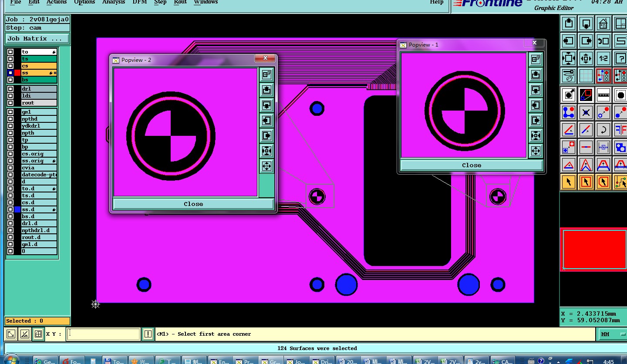Open the DFM menu

click(x=139, y=2)
